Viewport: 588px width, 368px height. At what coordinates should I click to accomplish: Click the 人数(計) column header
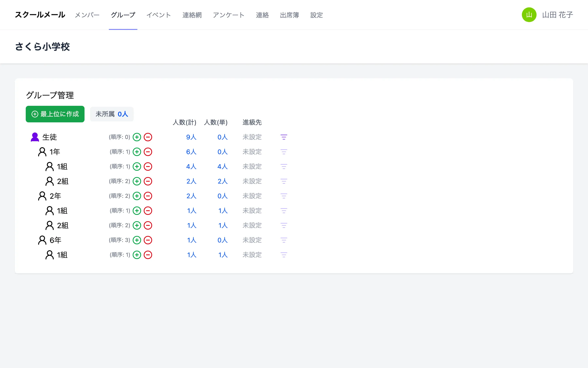point(184,122)
